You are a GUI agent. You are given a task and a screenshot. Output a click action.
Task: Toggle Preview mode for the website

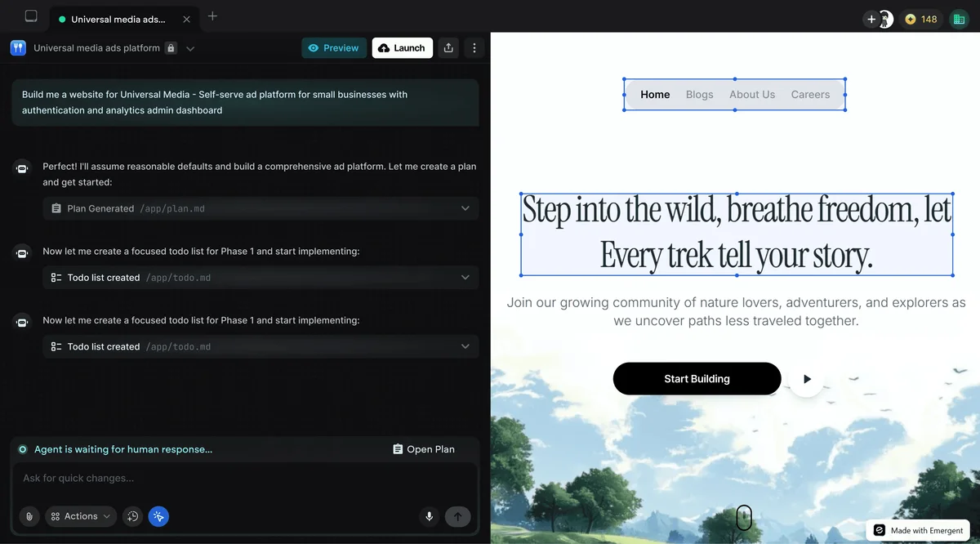pyautogui.click(x=333, y=47)
